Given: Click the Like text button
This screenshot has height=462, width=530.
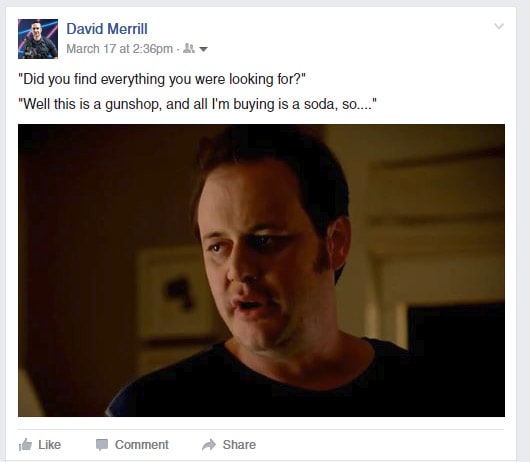Looking at the screenshot, I should point(49,445).
